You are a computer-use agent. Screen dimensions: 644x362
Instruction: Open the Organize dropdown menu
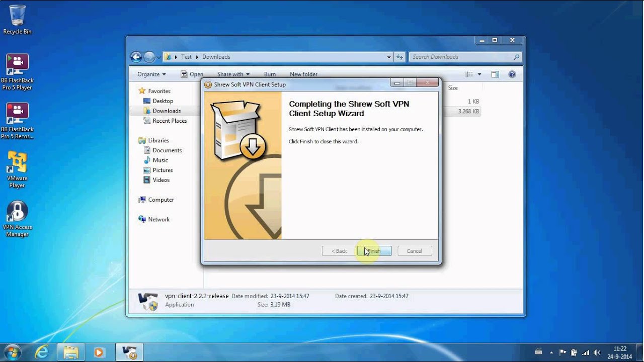coord(151,74)
